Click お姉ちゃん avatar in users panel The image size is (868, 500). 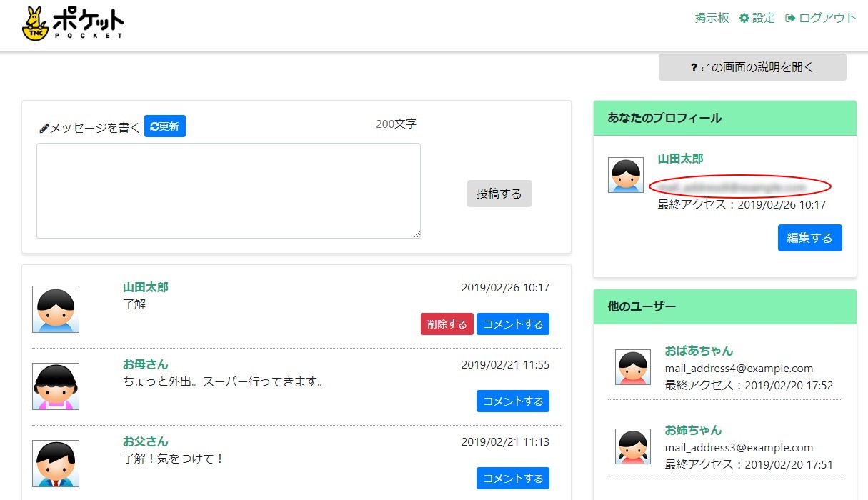(x=633, y=446)
